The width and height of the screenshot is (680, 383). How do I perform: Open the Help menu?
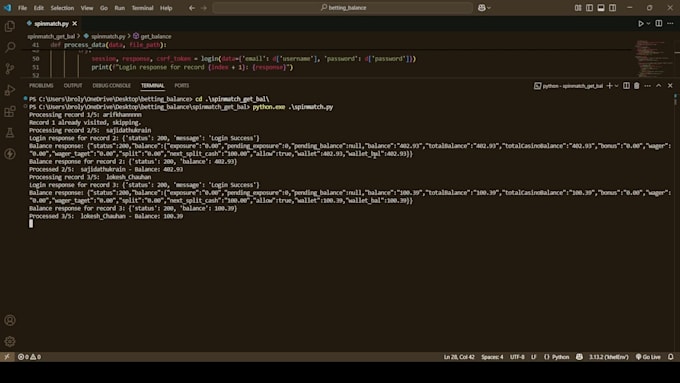pos(166,8)
